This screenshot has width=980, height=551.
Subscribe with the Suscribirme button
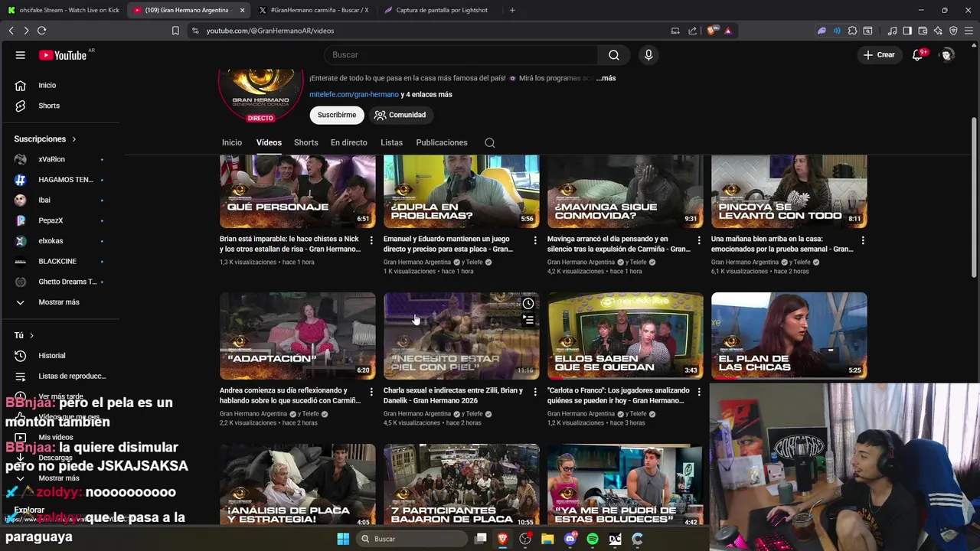click(x=337, y=115)
